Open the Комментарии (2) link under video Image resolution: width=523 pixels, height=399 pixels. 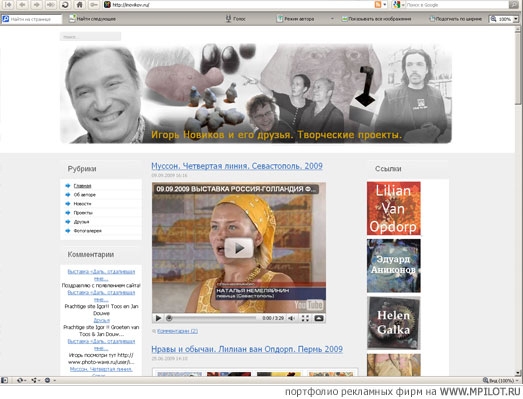(177, 331)
